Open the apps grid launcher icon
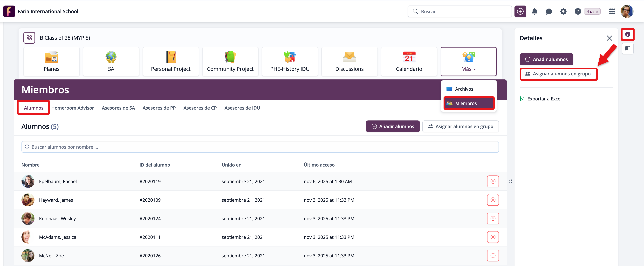 point(612,12)
